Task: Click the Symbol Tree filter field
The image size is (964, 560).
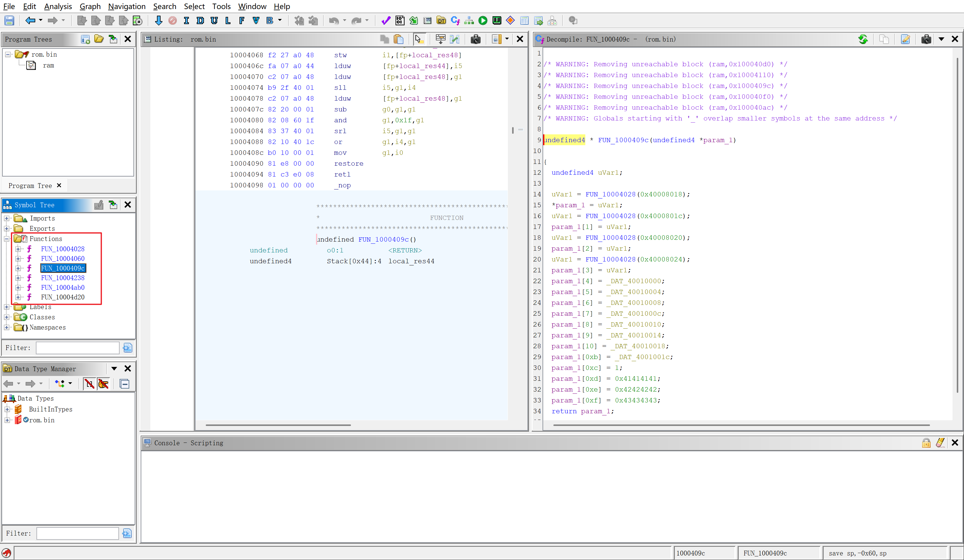Action: [x=78, y=348]
